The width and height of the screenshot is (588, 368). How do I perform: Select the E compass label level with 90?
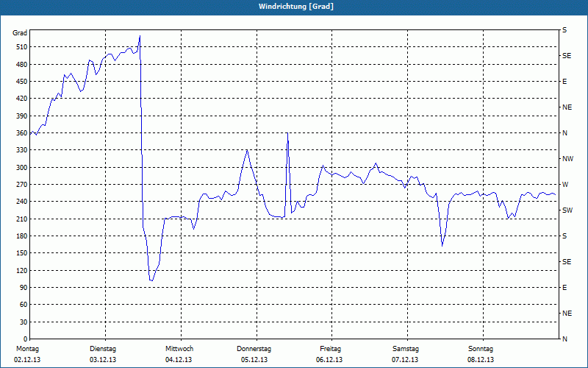pyautogui.click(x=564, y=288)
